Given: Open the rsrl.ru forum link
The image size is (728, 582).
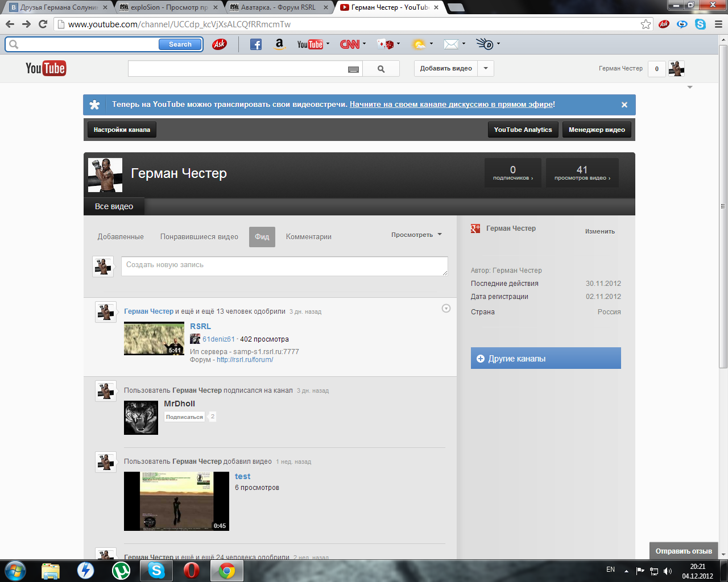Looking at the screenshot, I should coord(245,360).
